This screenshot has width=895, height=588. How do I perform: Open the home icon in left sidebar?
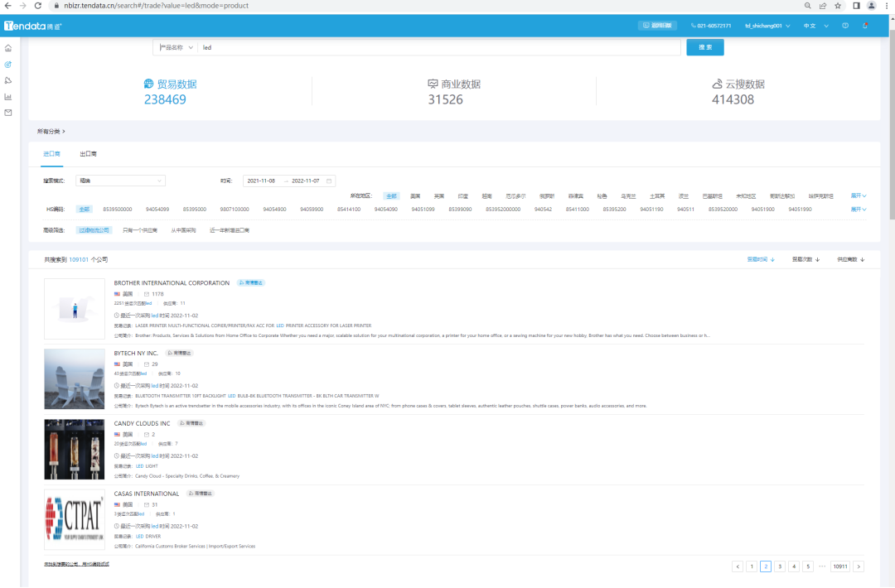[x=8, y=49]
